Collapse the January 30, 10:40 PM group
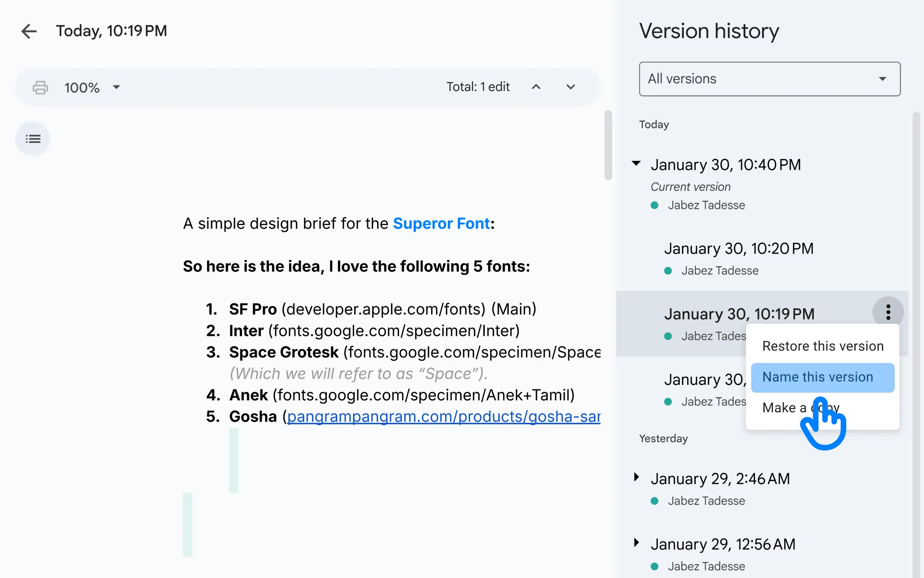The height and width of the screenshot is (578, 924). point(636,163)
